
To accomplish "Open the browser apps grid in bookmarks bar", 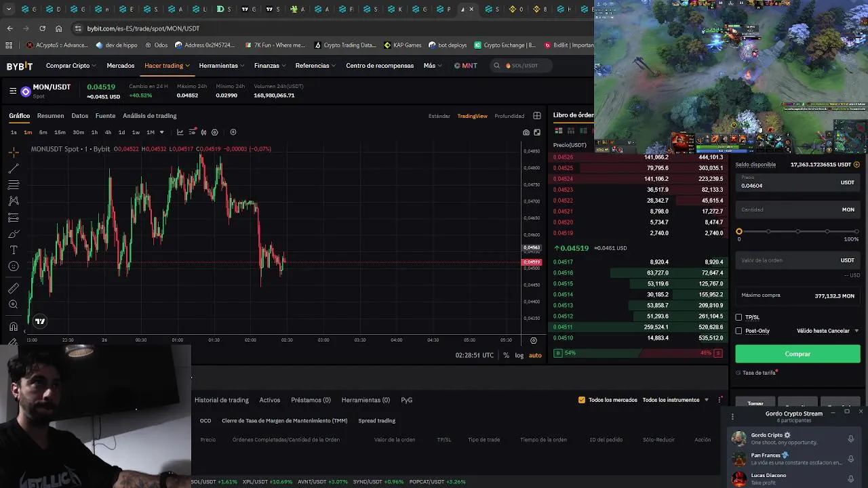I will coord(9,45).
